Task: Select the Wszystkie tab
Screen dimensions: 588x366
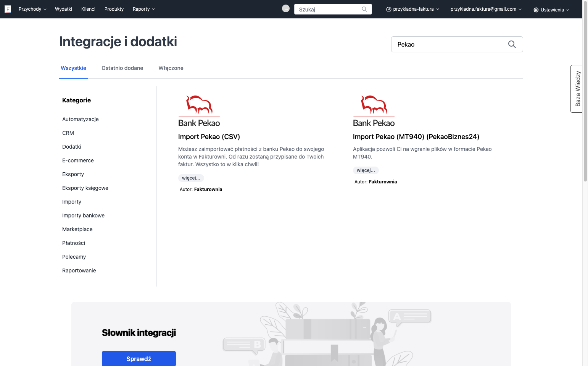Action: [x=73, y=68]
